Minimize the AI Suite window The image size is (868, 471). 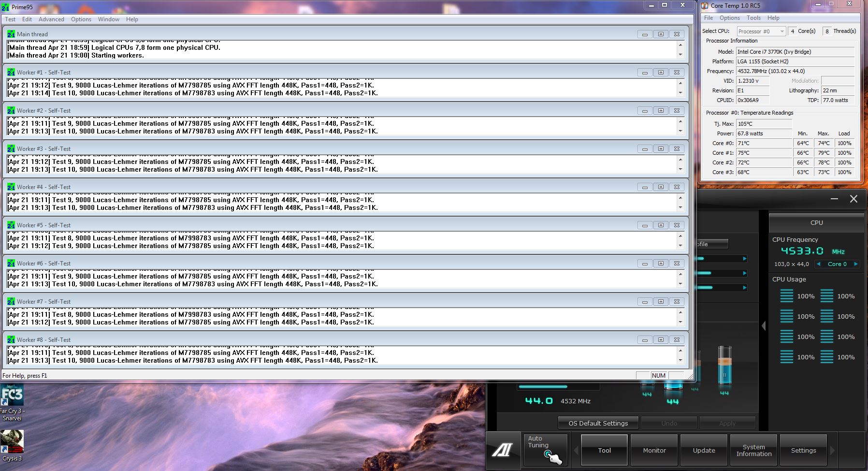tap(834, 199)
